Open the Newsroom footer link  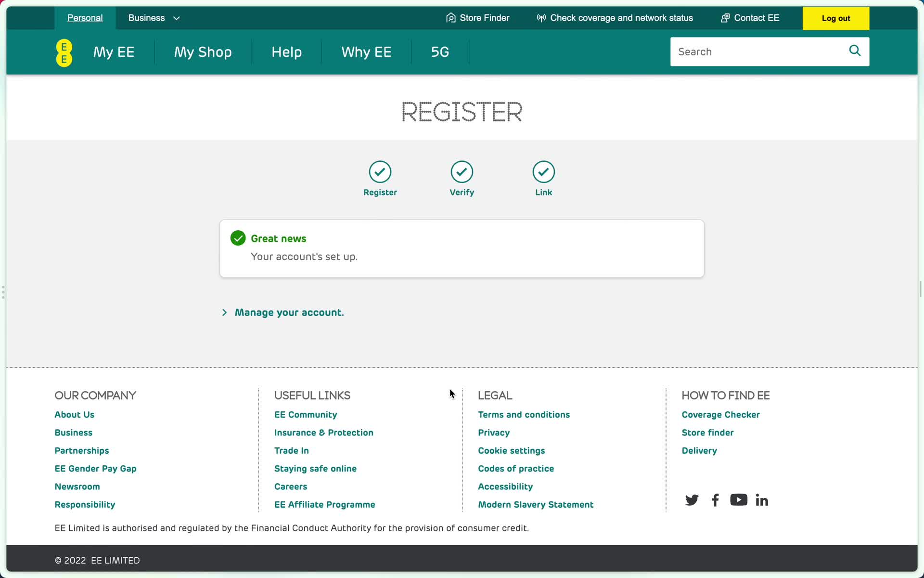[77, 486]
